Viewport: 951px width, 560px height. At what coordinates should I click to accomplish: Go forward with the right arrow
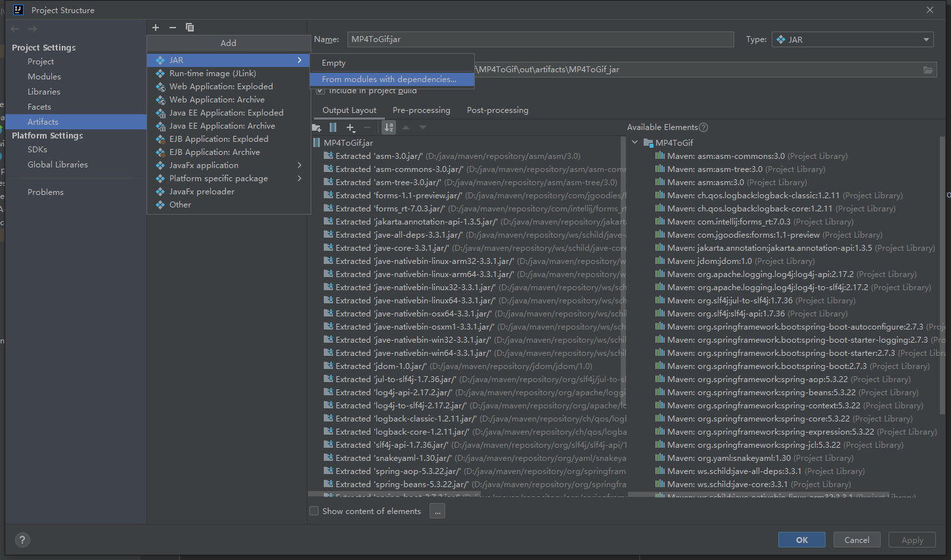32,29
